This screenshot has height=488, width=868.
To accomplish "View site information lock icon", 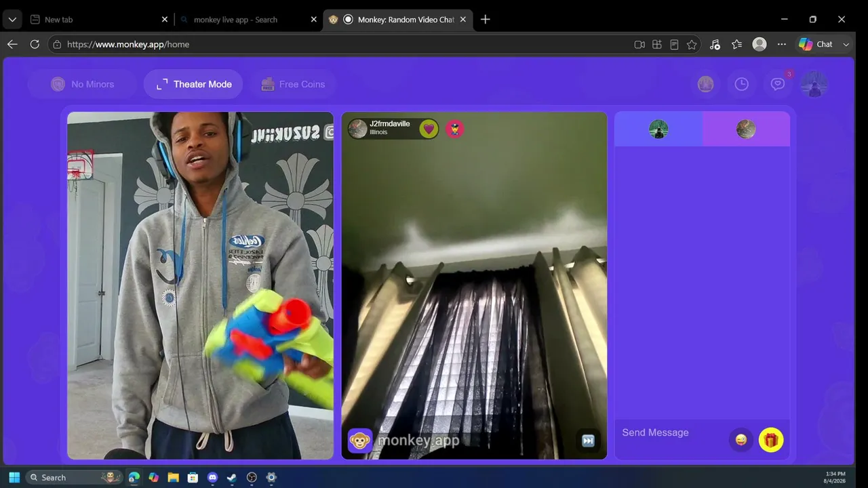I will 58,44.
